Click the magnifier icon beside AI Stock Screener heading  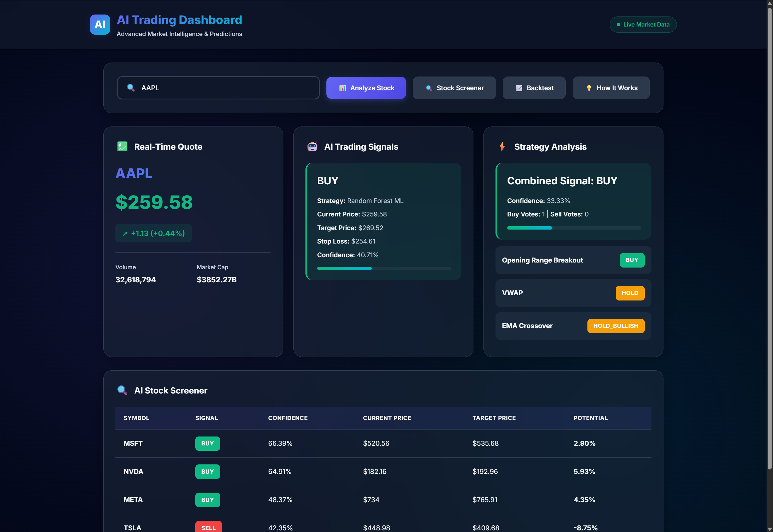122,390
